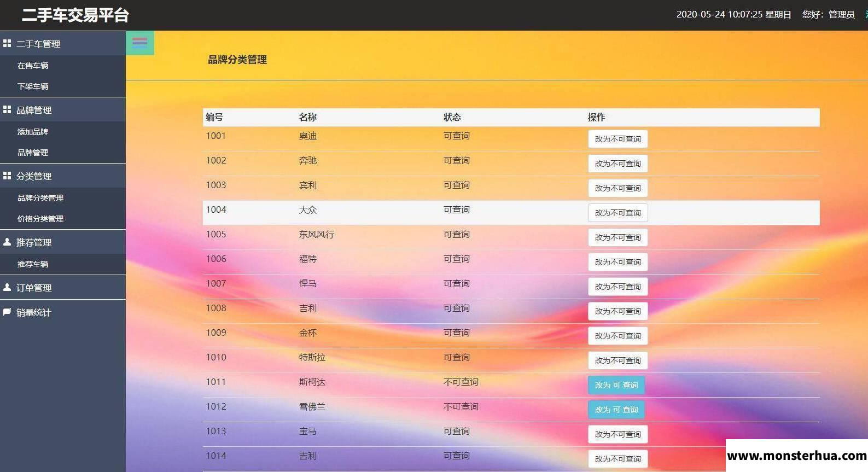Click 改为不可查询 for 福特 row
Screen dimensions: 868x472
(x=618, y=262)
